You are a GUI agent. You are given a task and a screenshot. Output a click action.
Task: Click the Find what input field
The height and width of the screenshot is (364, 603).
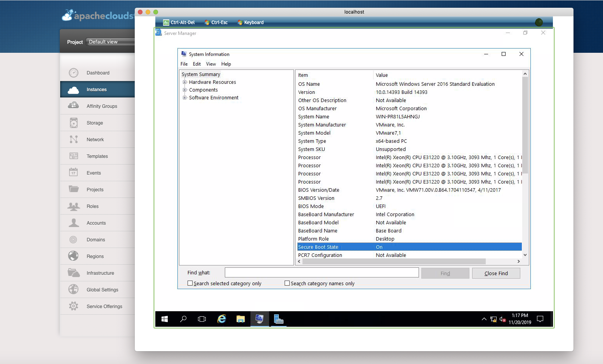click(x=321, y=272)
